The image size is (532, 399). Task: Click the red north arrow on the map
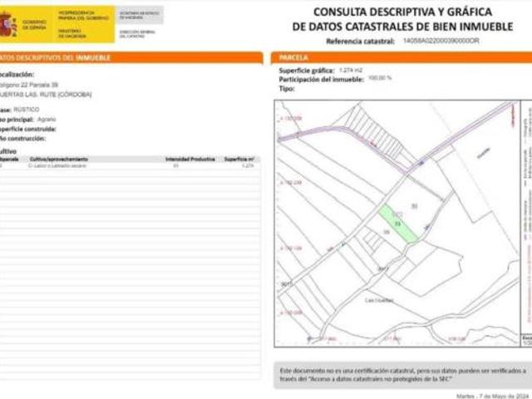pos(513,115)
